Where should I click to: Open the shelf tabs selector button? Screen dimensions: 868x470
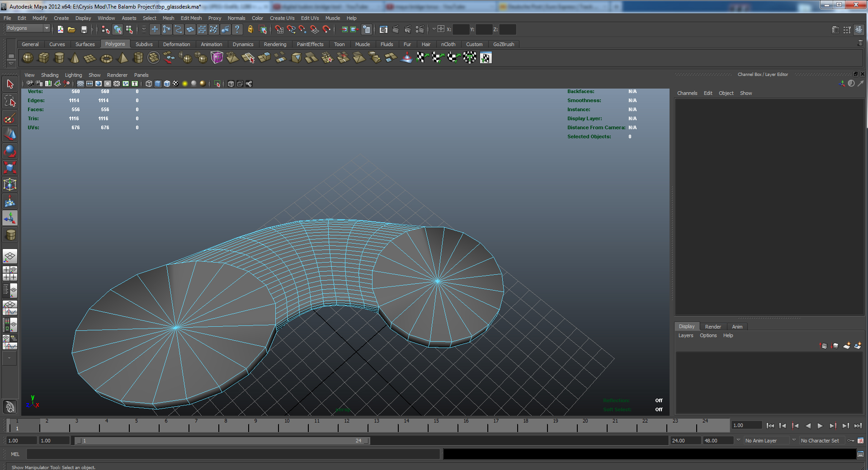pyautogui.click(x=11, y=56)
